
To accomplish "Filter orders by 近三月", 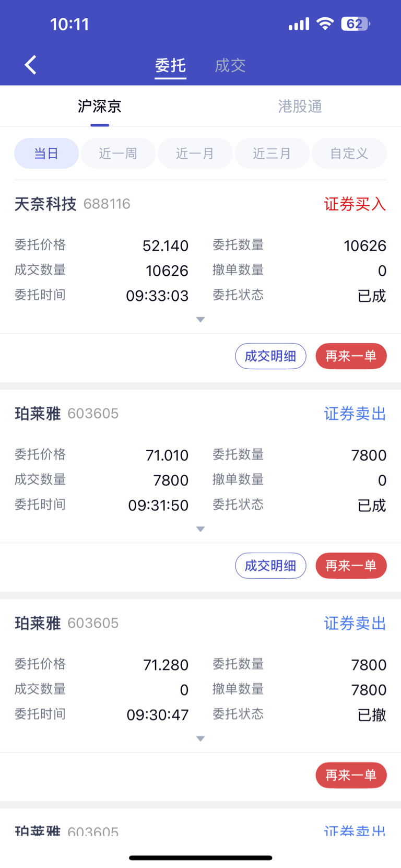I will tap(272, 154).
